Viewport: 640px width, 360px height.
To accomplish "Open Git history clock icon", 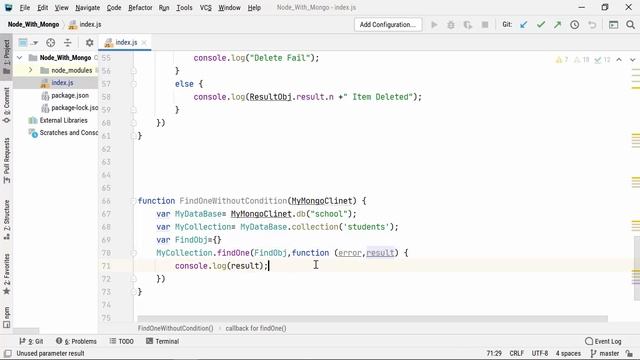I will 575,25.
